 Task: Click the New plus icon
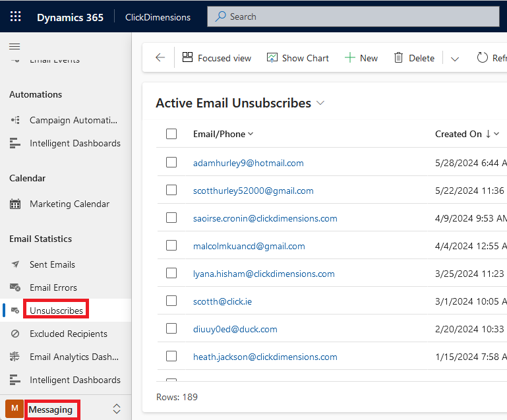click(349, 58)
